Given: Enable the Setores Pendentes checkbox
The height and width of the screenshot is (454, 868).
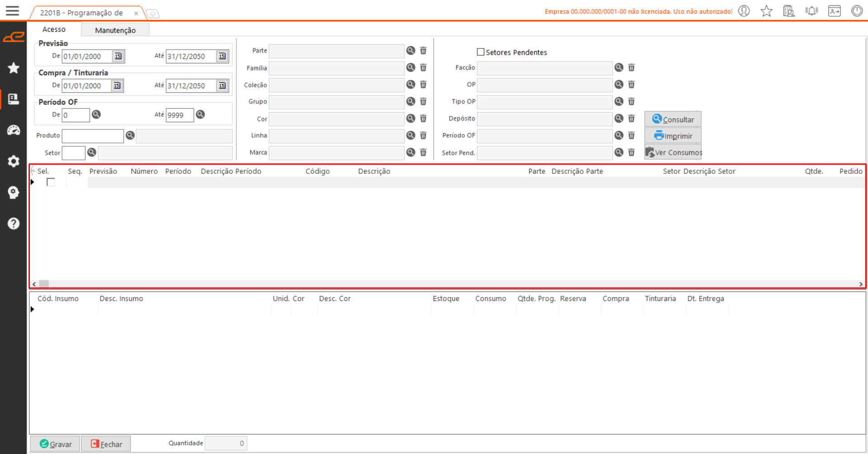Looking at the screenshot, I should point(481,52).
